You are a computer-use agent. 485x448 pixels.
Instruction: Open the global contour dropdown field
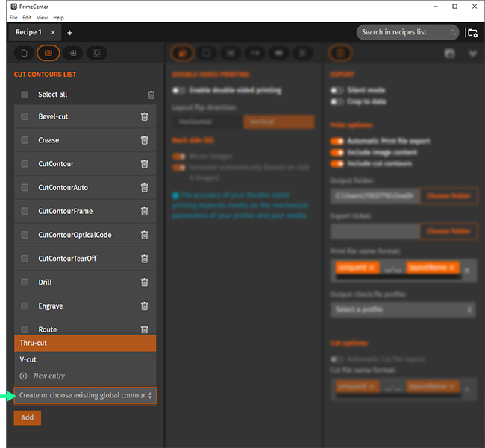tap(85, 395)
